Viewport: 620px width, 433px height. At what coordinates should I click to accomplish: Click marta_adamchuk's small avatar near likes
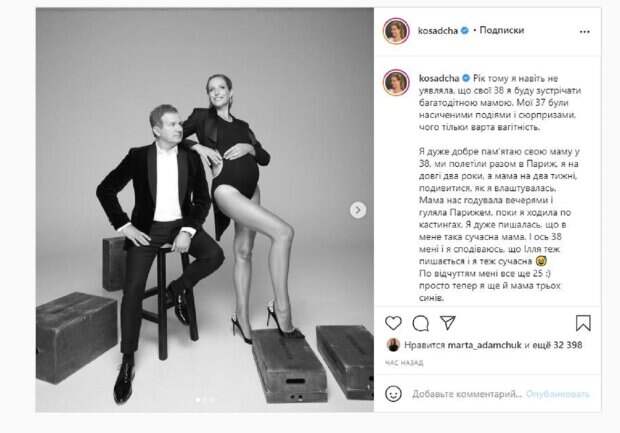(x=393, y=345)
